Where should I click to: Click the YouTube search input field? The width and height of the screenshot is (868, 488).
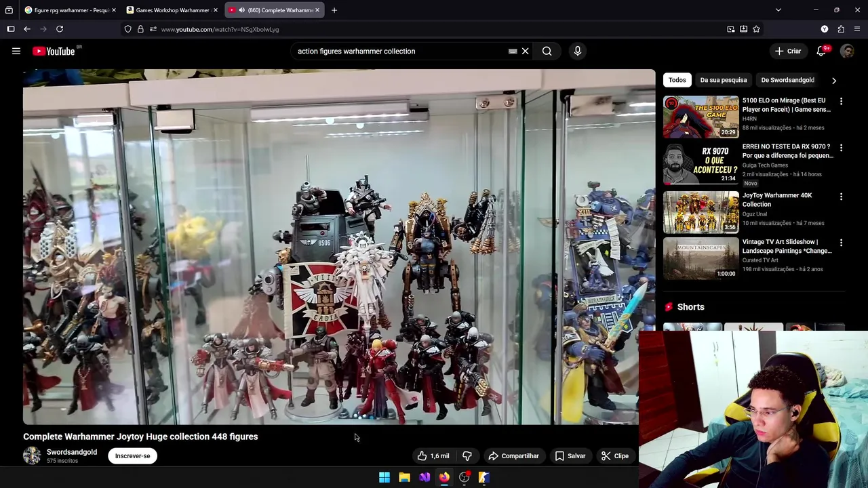[400, 51]
